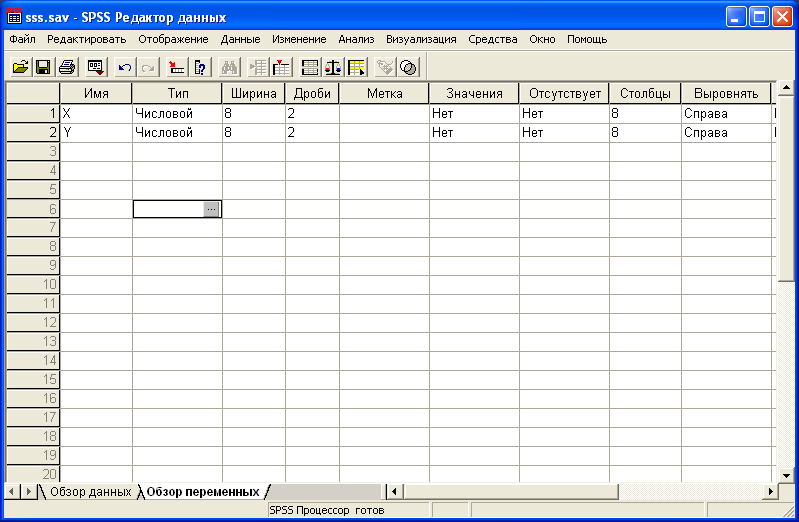Image resolution: width=799 pixels, height=522 pixels.
Task: Select row header 2
Action: coord(33,133)
